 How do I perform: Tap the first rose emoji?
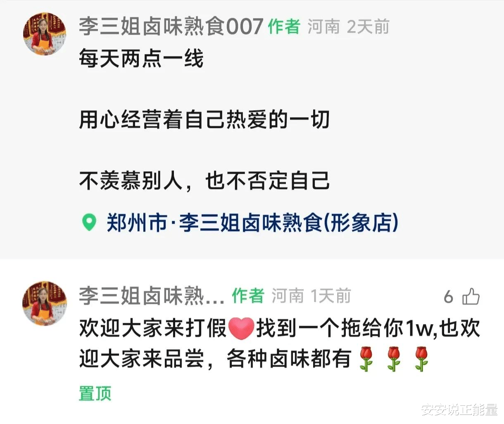pos(365,359)
